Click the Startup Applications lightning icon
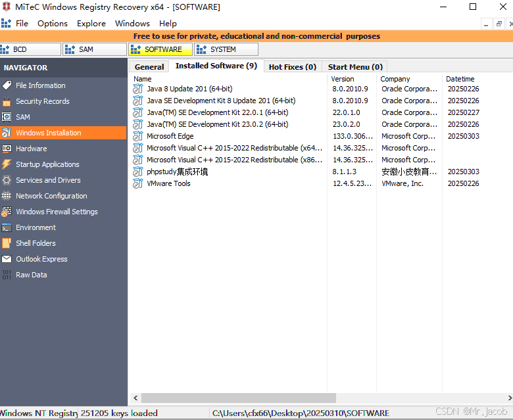This screenshot has height=420, width=513. point(7,164)
